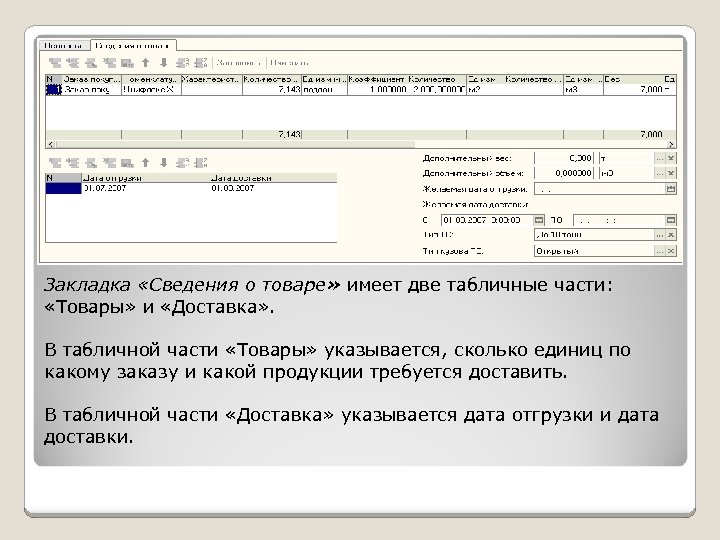Click Add row icon above the goods table
The height and width of the screenshot is (540, 720).
55,62
